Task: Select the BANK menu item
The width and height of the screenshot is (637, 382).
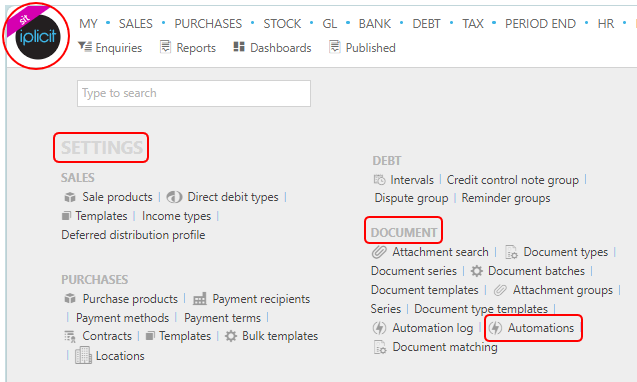Action: tap(375, 24)
